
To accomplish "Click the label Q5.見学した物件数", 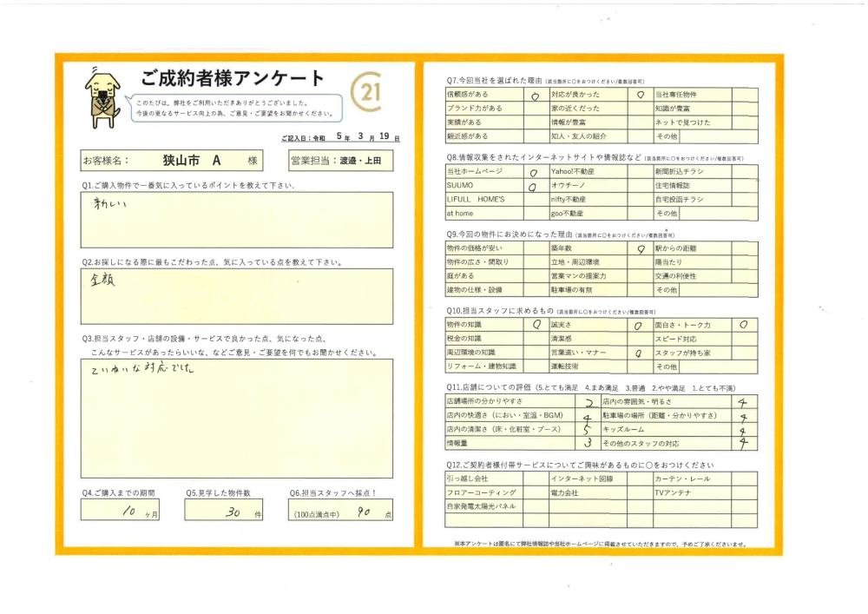I will pos(218,492).
